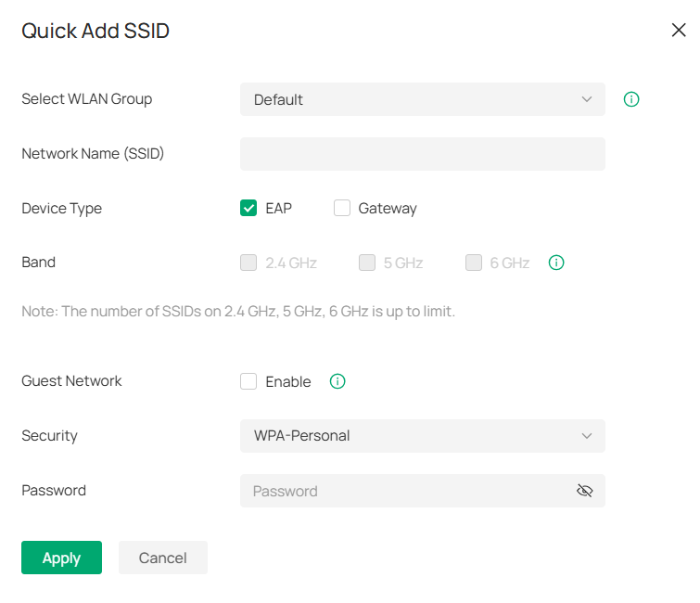
Task: Focus the Network Name (SSID) text field
Action: tap(422, 154)
